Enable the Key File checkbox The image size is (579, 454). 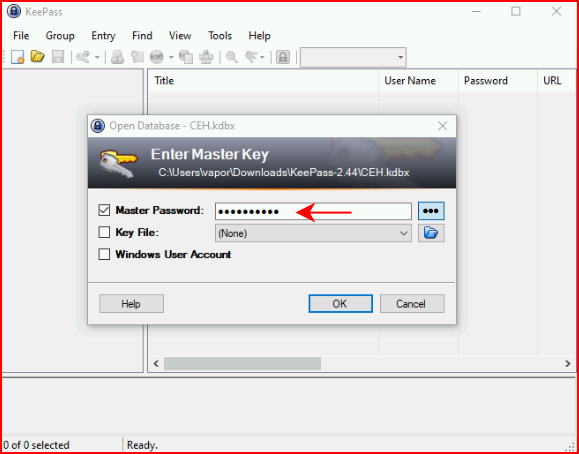coord(104,232)
